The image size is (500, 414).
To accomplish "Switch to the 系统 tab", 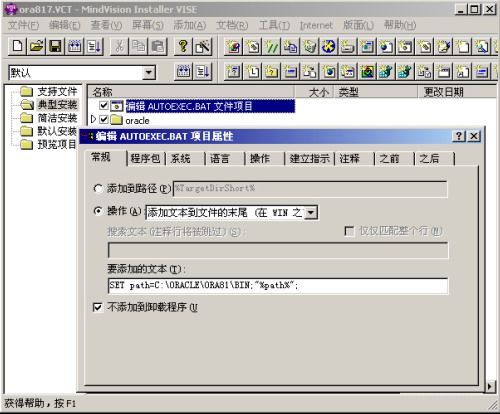I will 180,158.
